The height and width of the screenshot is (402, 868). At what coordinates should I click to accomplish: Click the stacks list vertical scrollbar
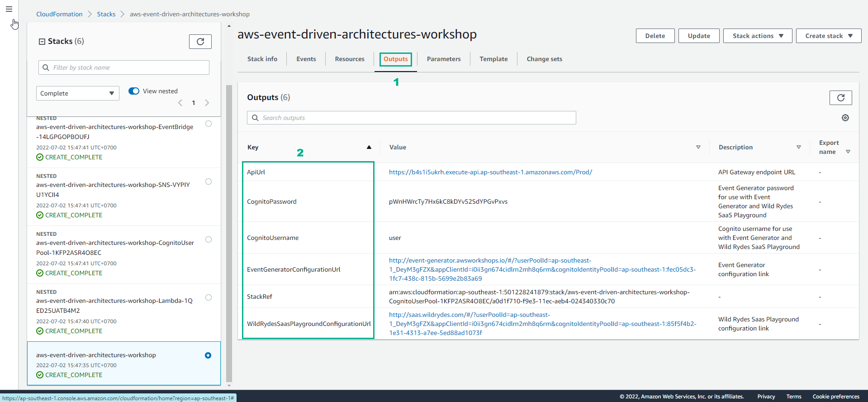click(x=229, y=233)
